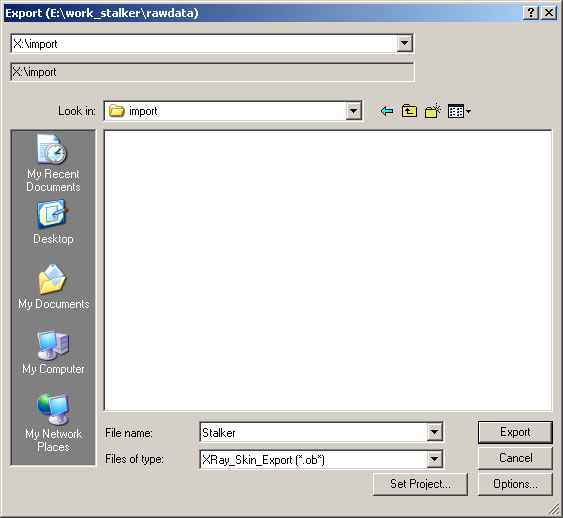Screen dimensions: 563x518
Task: Open Set Project settings
Action: (x=420, y=484)
